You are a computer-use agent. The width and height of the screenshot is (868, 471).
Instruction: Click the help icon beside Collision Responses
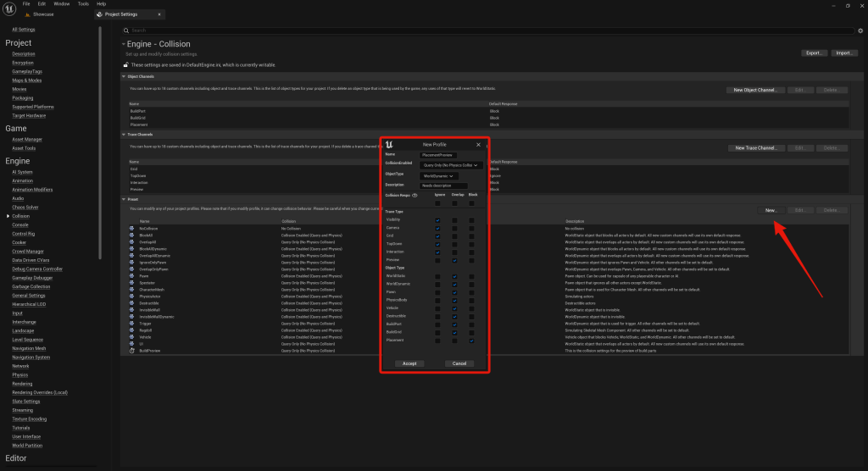414,195
